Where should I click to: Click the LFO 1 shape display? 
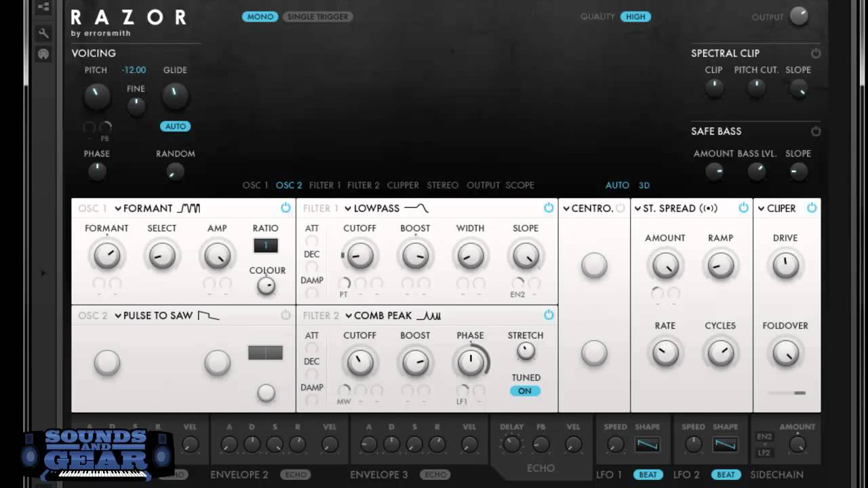tap(647, 445)
